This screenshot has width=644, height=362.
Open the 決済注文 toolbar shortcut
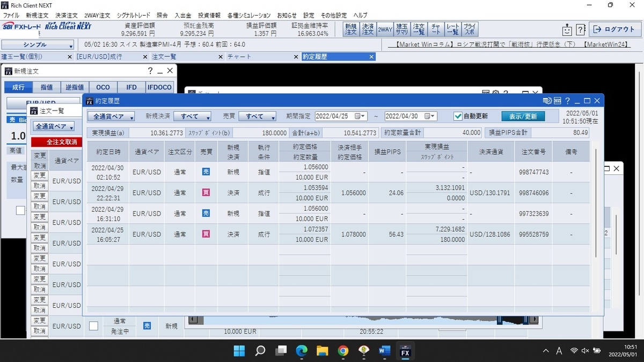coord(368,29)
